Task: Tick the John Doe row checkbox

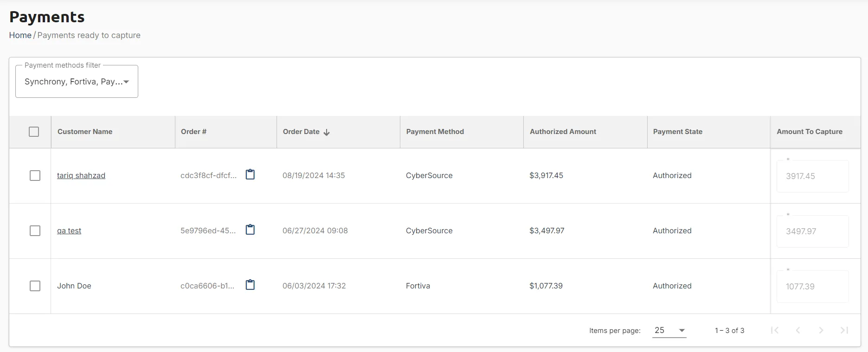Action: (35, 286)
